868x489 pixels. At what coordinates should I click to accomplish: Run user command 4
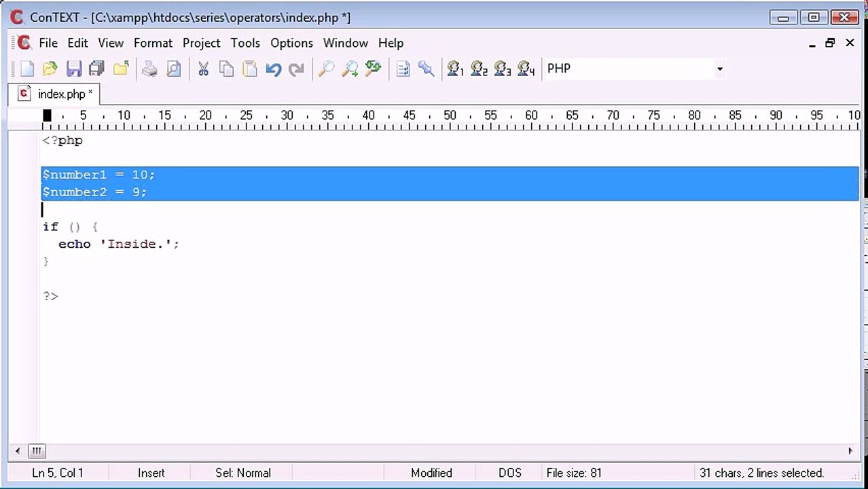point(526,69)
